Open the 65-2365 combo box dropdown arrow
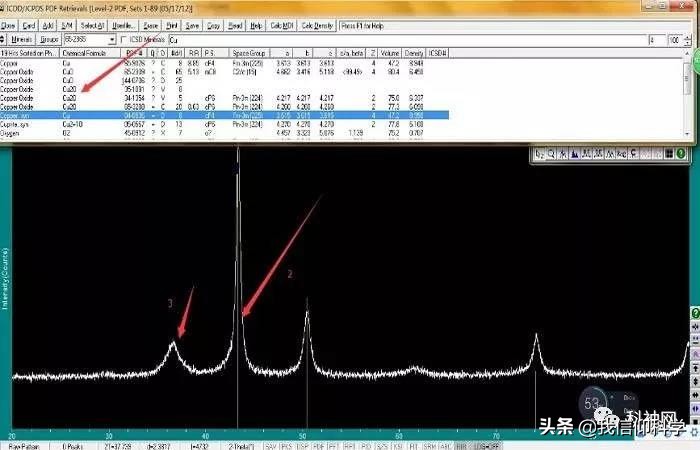This screenshot has height=450, width=700. [x=112, y=40]
